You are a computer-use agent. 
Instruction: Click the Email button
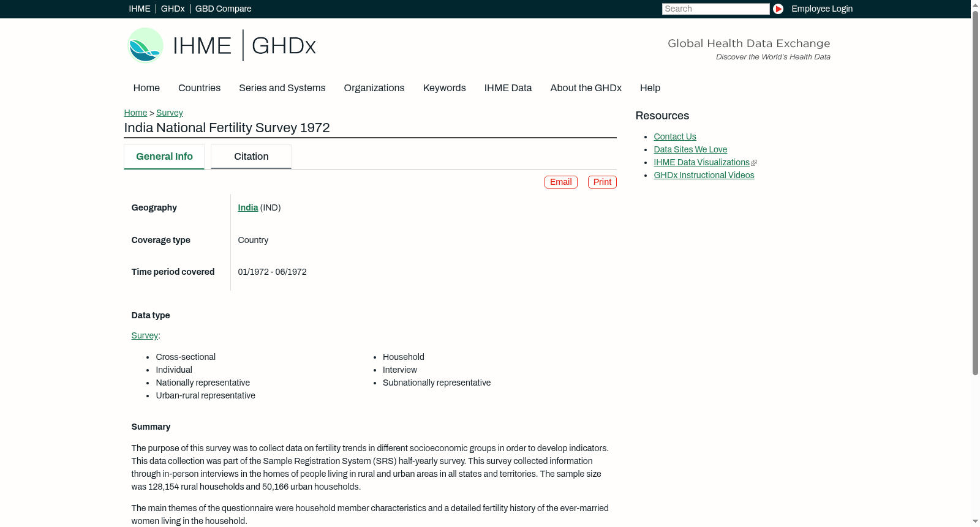pos(561,182)
